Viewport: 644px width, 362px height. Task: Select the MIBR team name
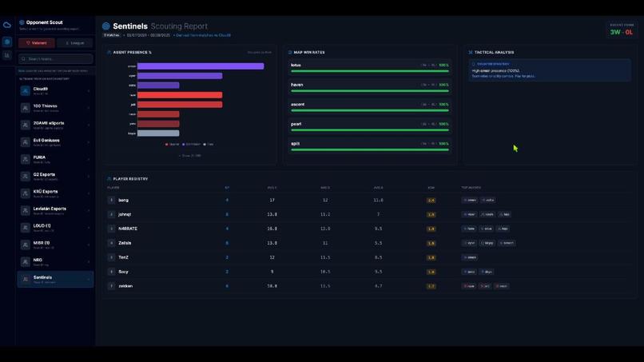pos(42,243)
